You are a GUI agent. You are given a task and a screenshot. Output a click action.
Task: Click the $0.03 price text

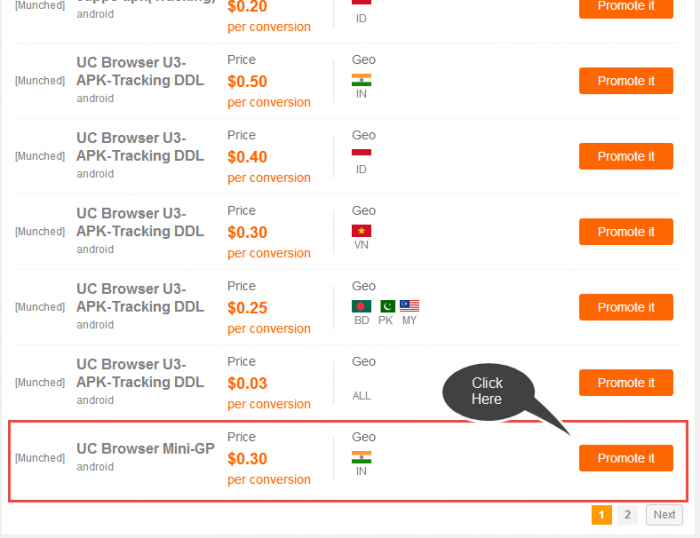247,383
